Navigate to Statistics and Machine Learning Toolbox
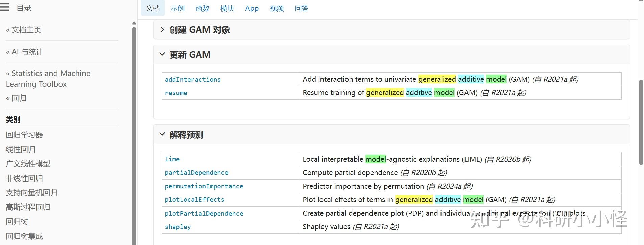Image resolution: width=644 pixels, height=245 pixels. [x=48, y=78]
